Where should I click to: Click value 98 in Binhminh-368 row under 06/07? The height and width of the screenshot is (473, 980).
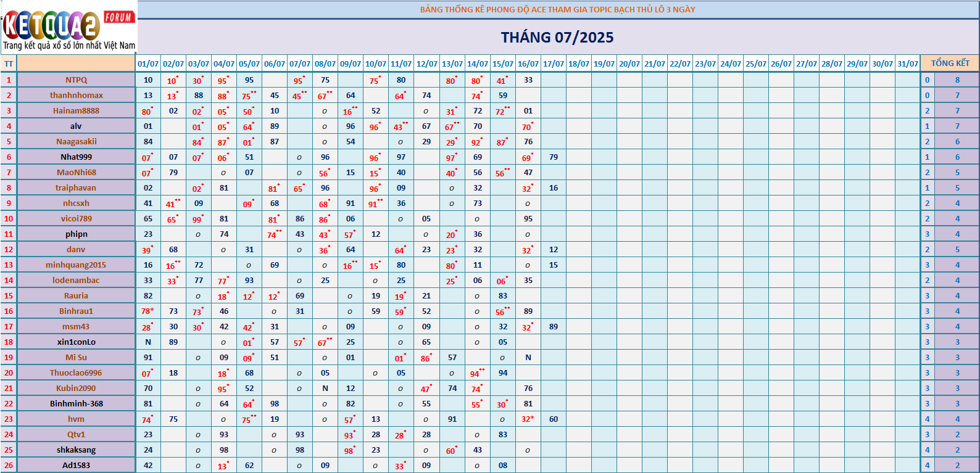pos(275,404)
